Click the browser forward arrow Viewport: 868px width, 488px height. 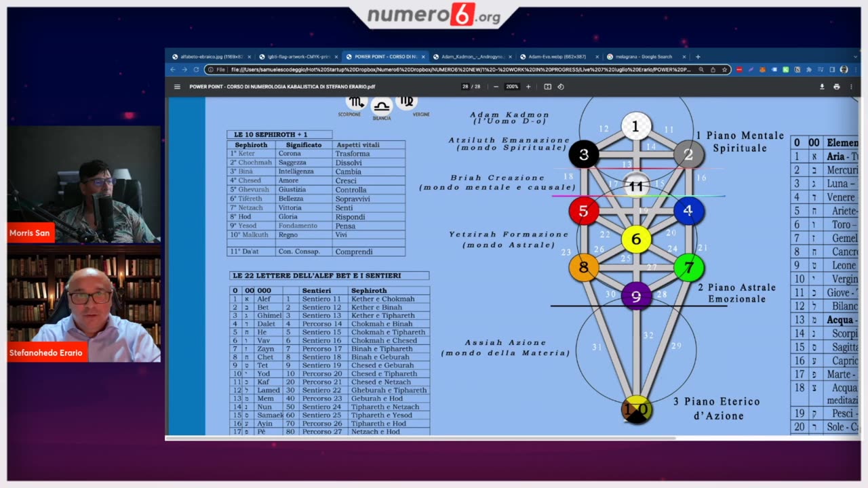click(x=184, y=69)
